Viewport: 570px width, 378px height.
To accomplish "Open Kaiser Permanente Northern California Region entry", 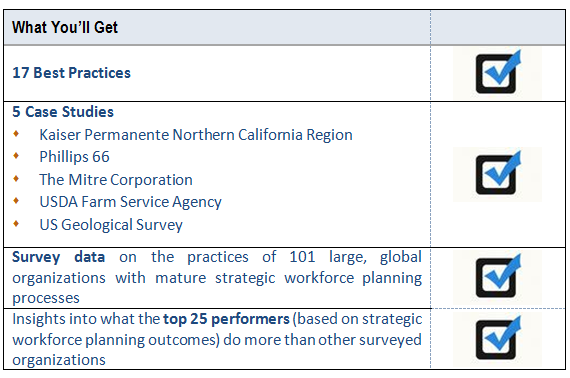I will (196, 135).
